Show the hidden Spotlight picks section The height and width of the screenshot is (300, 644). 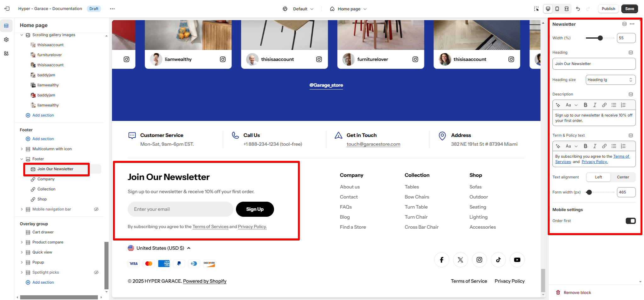(x=96, y=272)
